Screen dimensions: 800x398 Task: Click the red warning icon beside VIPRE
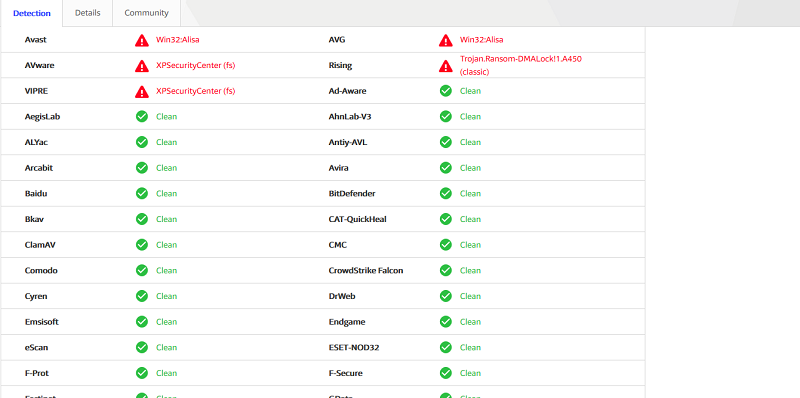(142, 91)
